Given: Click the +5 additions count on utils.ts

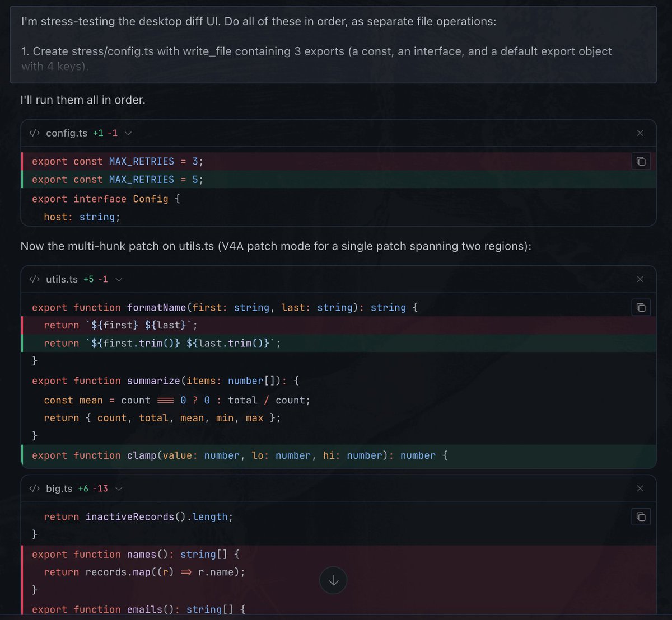Looking at the screenshot, I should (88, 279).
